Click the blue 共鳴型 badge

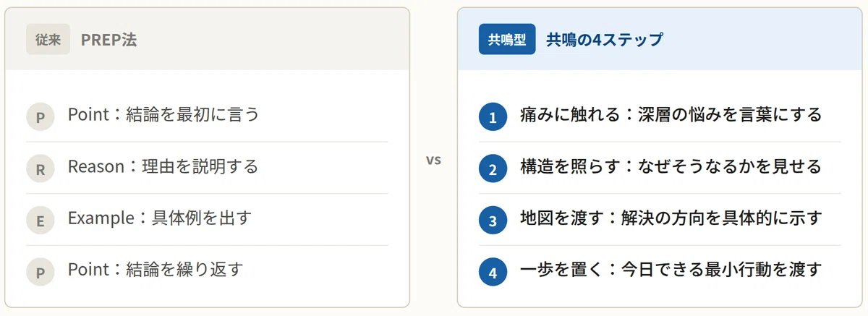coord(507,40)
